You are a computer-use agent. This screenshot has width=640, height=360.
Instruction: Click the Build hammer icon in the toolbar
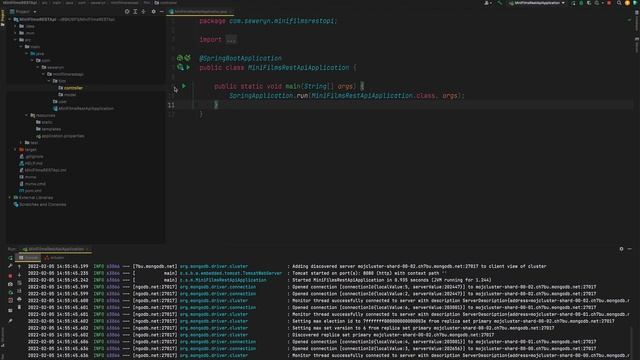tap(500, 3)
